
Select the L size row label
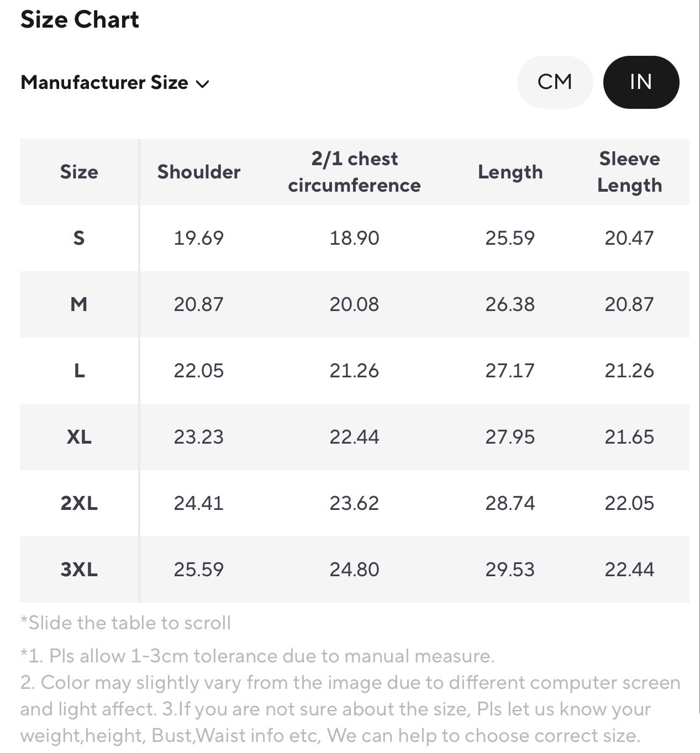79,371
